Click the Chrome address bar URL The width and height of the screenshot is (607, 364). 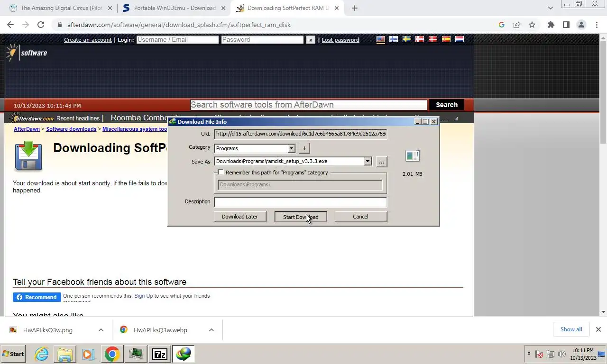[179, 25]
